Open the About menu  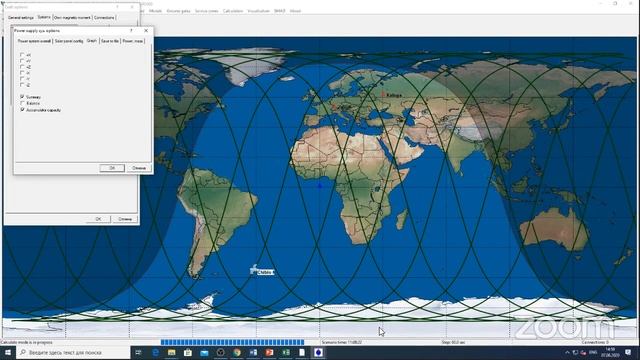[295, 11]
